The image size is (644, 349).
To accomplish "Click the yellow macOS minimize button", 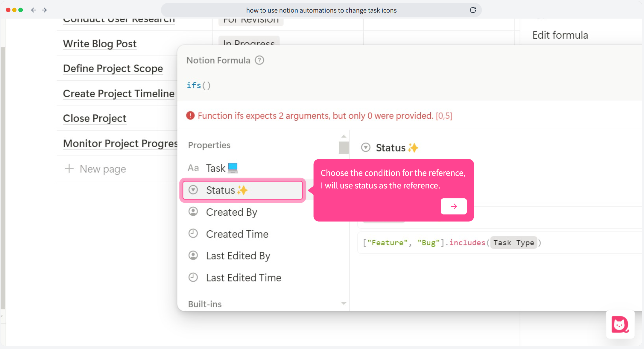I will [14, 10].
